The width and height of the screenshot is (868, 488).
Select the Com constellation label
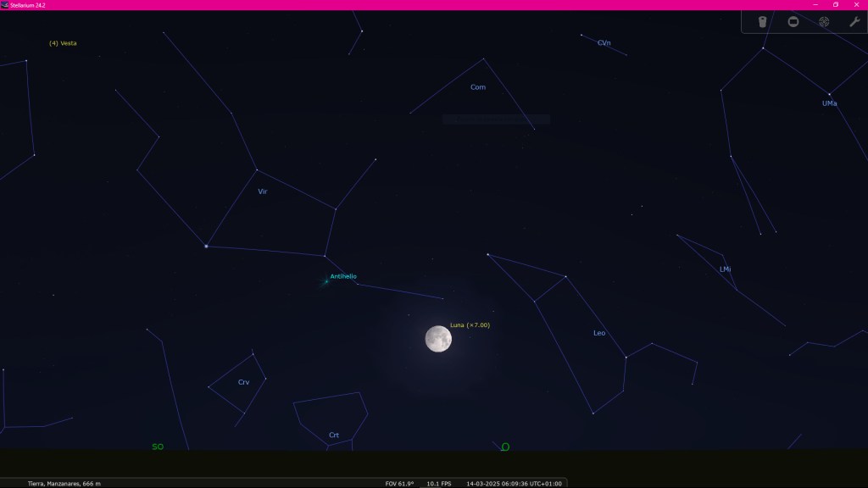478,87
